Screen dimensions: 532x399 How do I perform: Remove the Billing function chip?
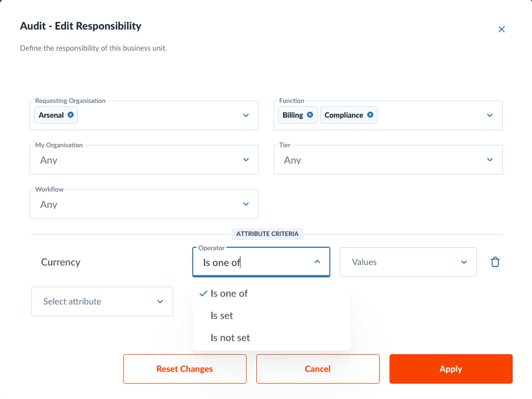tap(310, 115)
